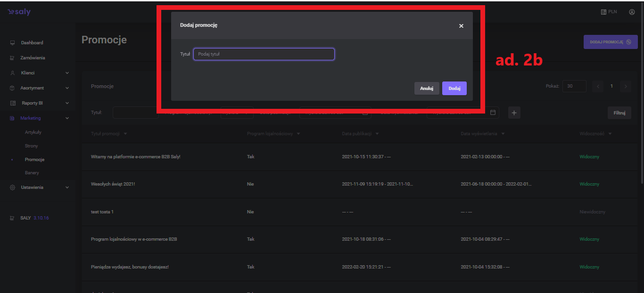This screenshot has width=644, height=293.
Task: Open the user account icon
Action: (632, 12)
